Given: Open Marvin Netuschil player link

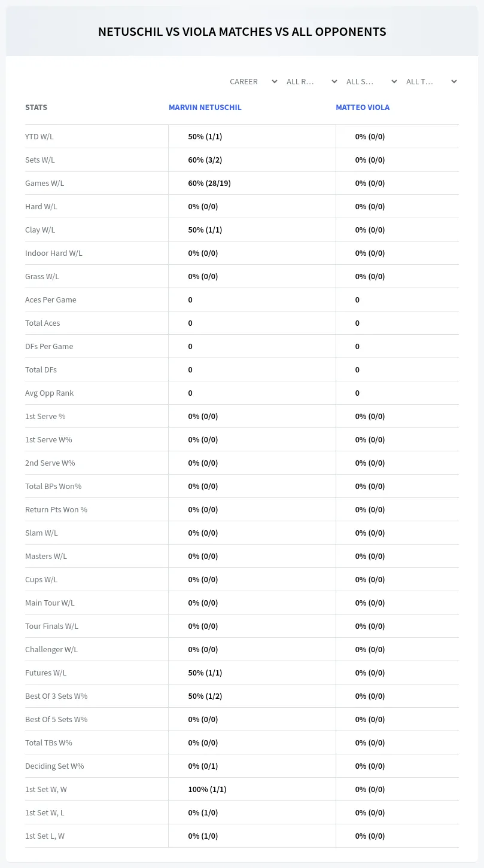Looking at the screenshot, I should [x=205, y=108].
